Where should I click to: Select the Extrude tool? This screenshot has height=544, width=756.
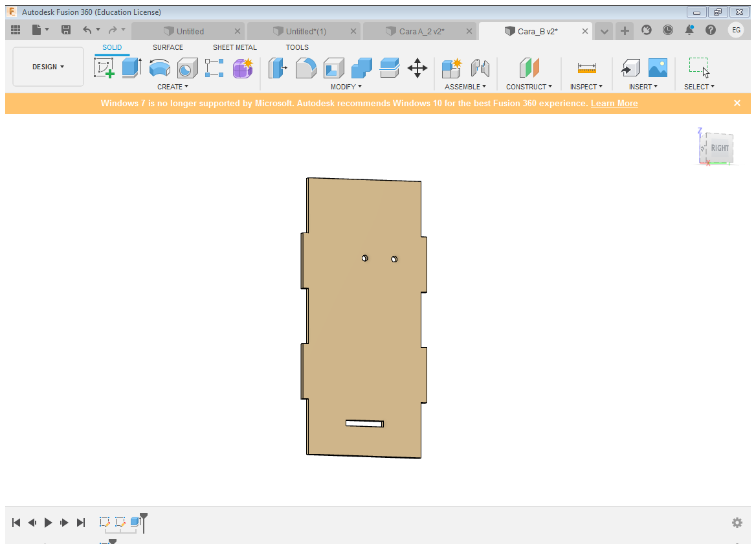(131, 68)
